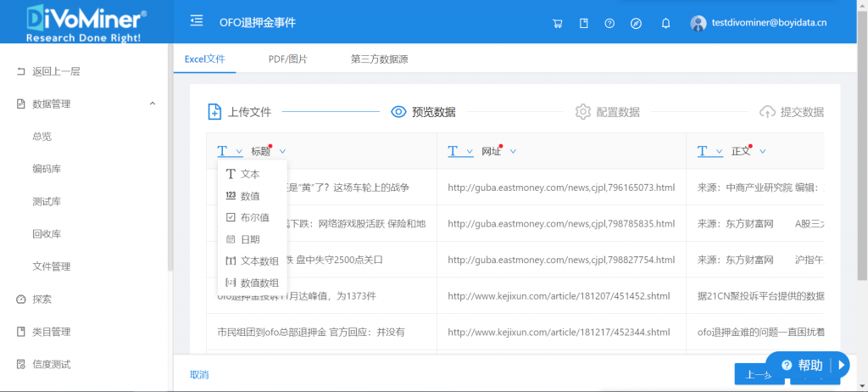Click the 数据管理 document icon
868x392 pixels.
[21, 104]
